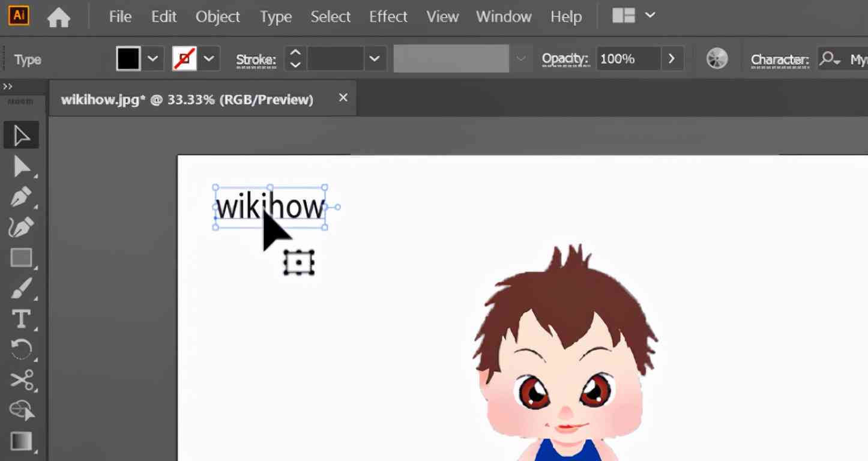868x461 pixels.
Task: Open the Window menu
Action: (x=504, y=17)
